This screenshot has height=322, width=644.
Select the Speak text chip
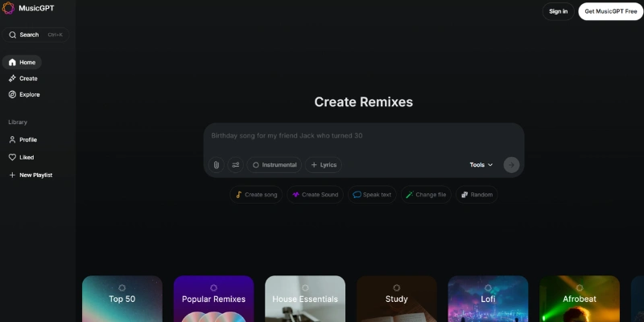point(372,195)
